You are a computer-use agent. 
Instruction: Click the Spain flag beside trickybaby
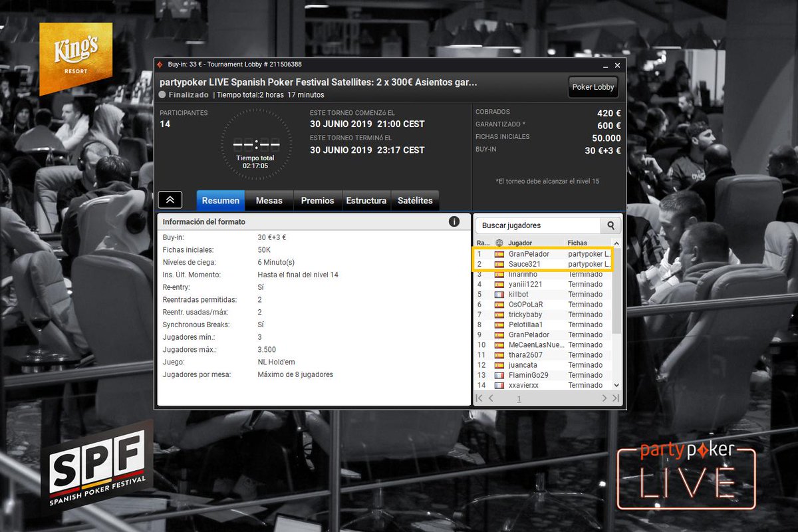point(499,315)
